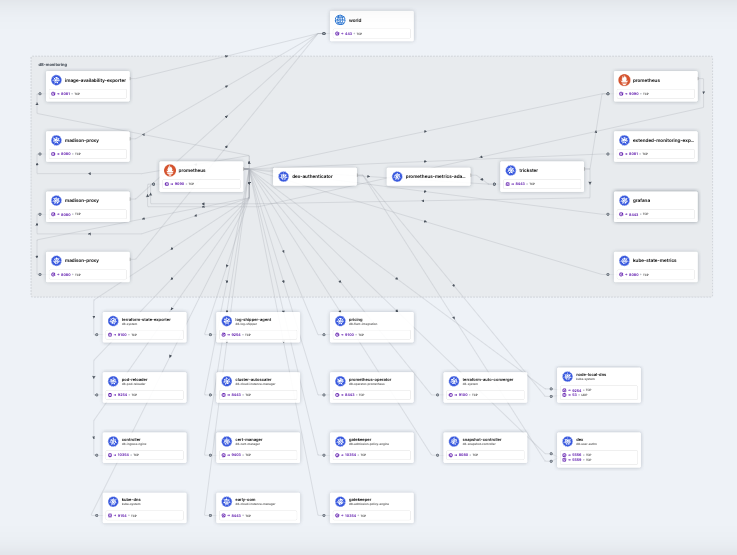Click the image-availability-exporter Kubernetes icon
Viewport: 737px width, 555px height.
tap(56, 80)
